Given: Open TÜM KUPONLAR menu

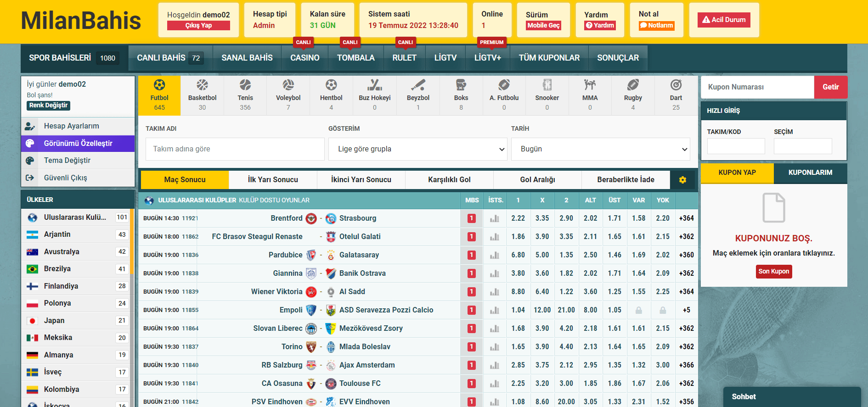Looking at the screenshot, I should point(549,58).
